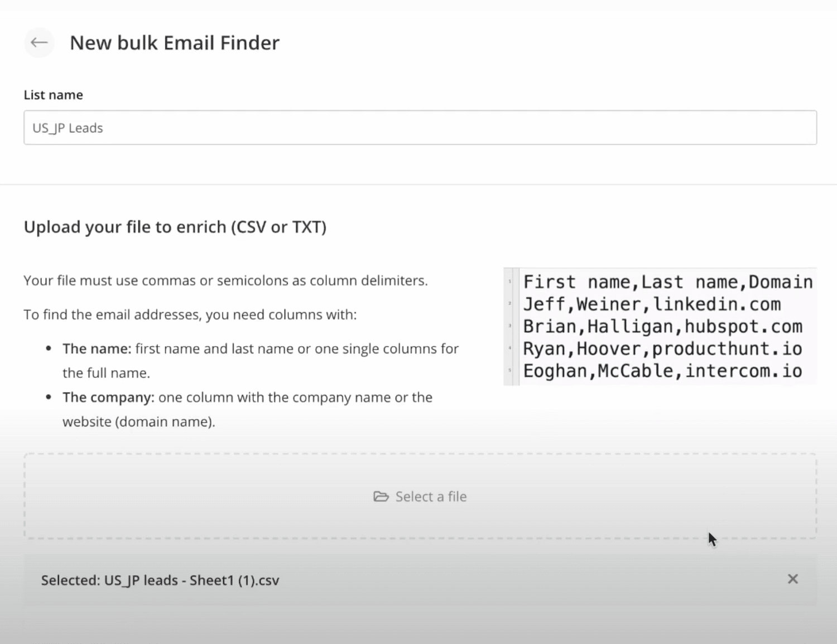Click the First name,Last name,Domain header line

[668, 282]
